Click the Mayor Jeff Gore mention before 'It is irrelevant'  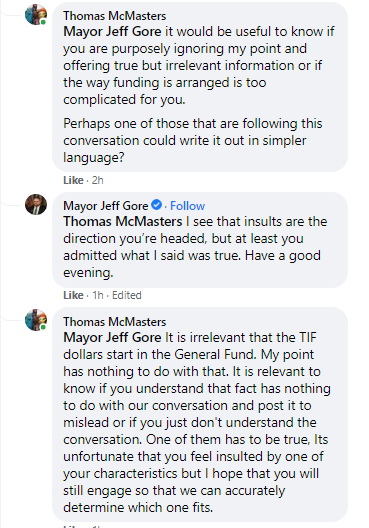pos(112,337)
